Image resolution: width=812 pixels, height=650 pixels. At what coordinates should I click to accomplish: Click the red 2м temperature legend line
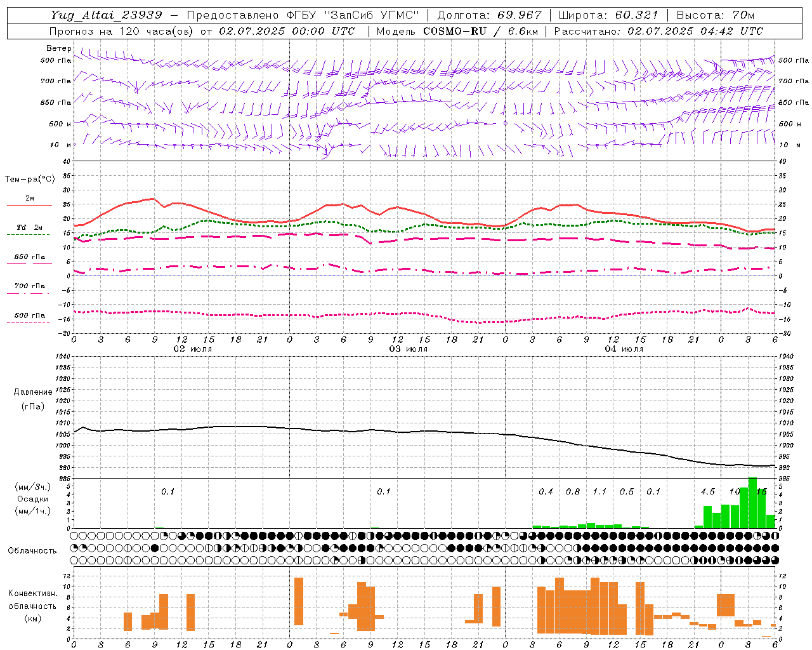[x=29, y=206]
